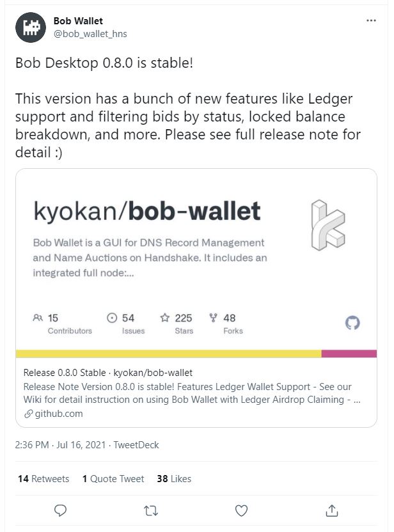394x532 pixels.
Task: Click the share tweet icon
Action: 332,510
